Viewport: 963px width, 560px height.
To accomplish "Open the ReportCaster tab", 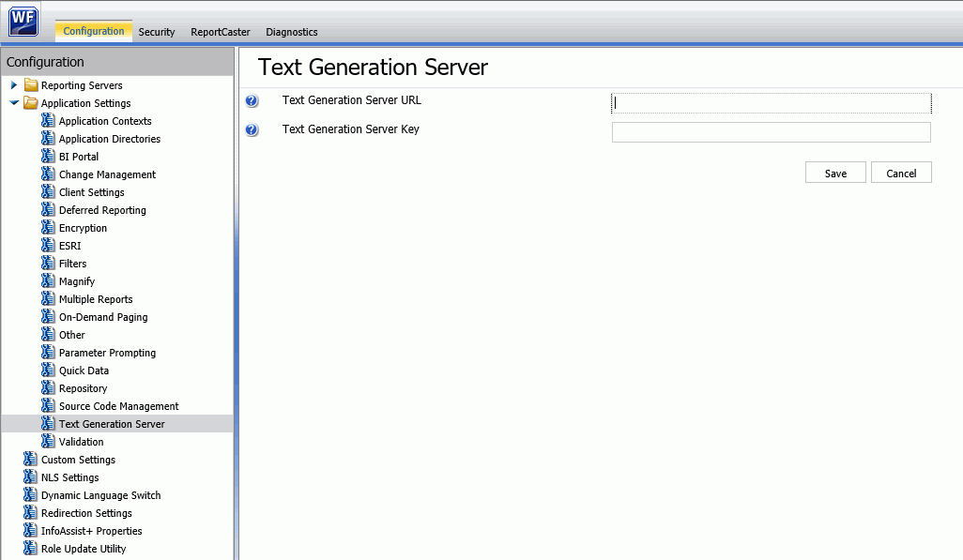I will click(221, 32).
